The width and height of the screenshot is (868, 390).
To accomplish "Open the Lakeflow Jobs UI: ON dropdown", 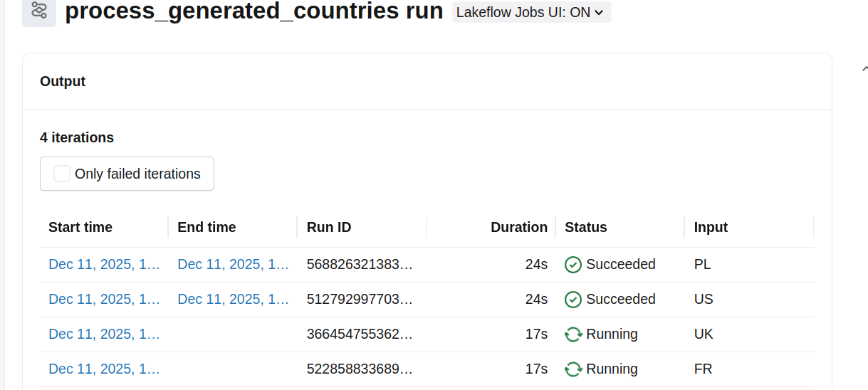I will coord(531,12).
